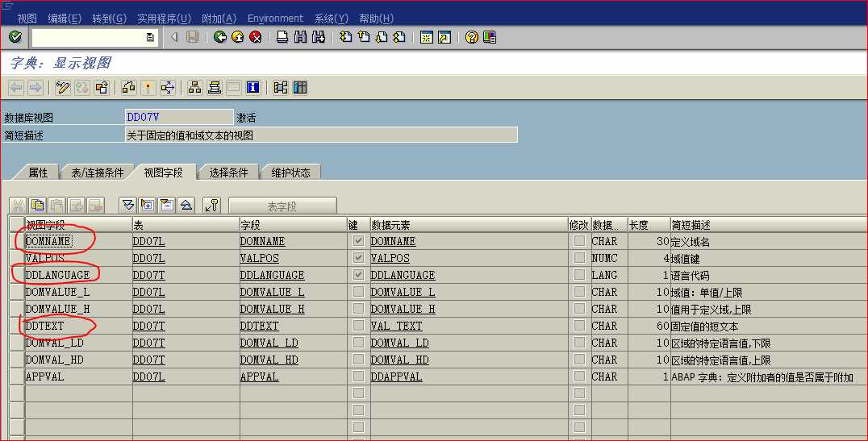
Task: Click the yellow Exit arrow icon
Action: pos(238,37)
